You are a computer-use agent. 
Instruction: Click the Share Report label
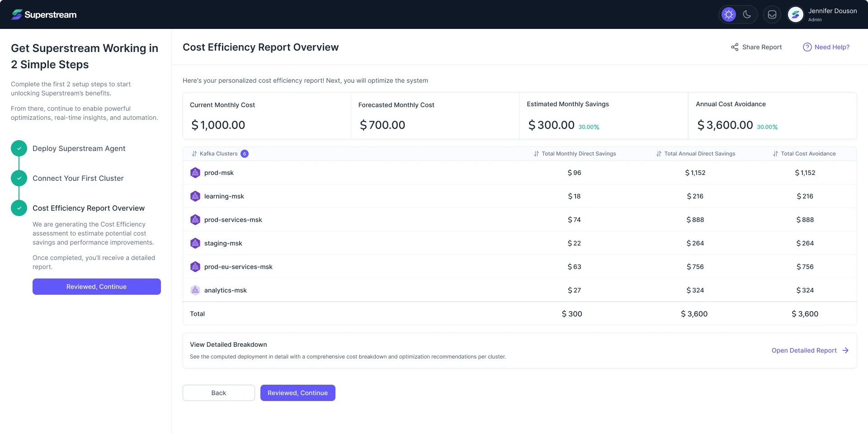[x=762, y=47]
